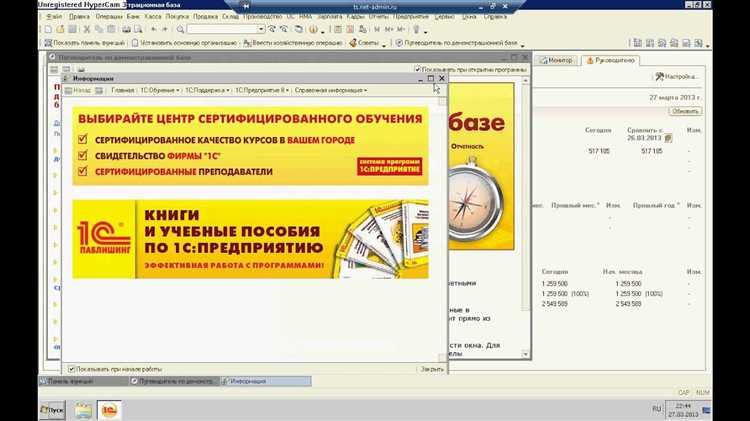Screen dimensions: 750x421
Task: Click the first window-layout icon at top right
Action: pyautogui.click(x=638, y=43)
